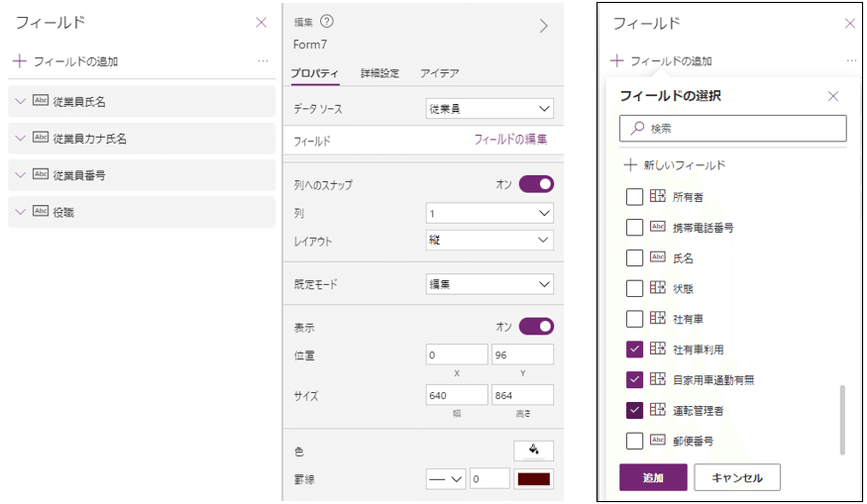Expand the 従業員カナ氏名 field card
This screenshot has width=867, height=504.
[20, 139]
